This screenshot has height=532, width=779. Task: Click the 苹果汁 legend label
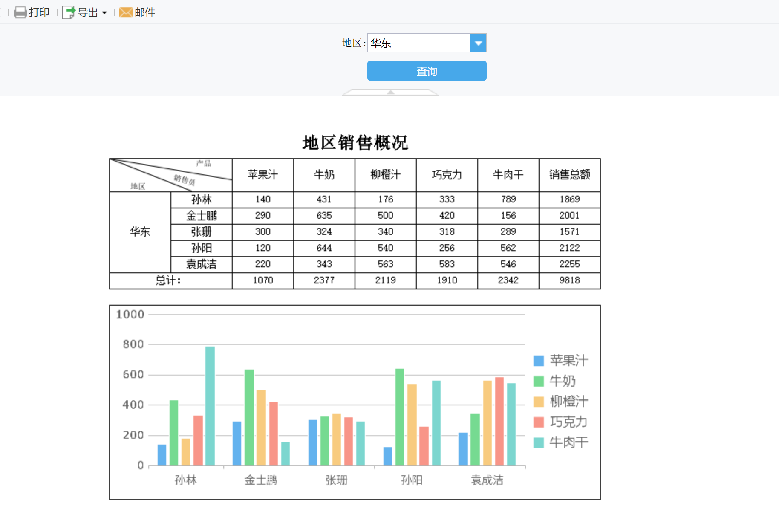pyautogui.click(x=569, y=361)
